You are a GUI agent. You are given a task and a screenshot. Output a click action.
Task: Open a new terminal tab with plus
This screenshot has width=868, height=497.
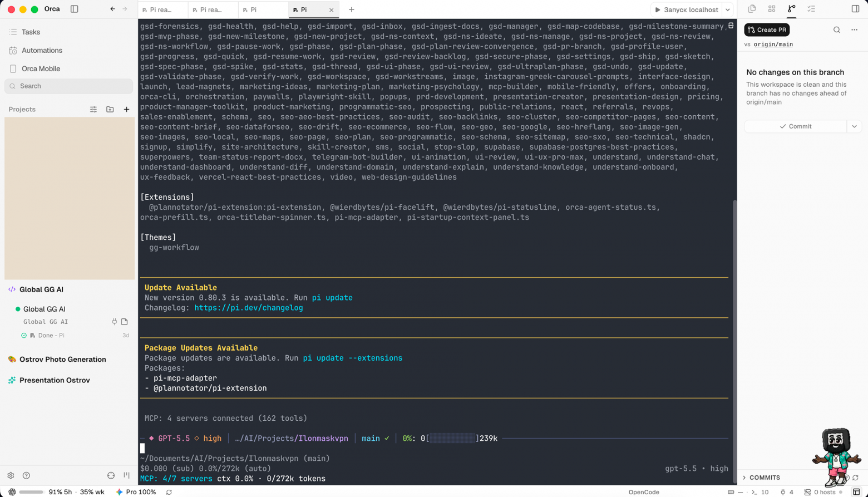(x=352, y=9)
